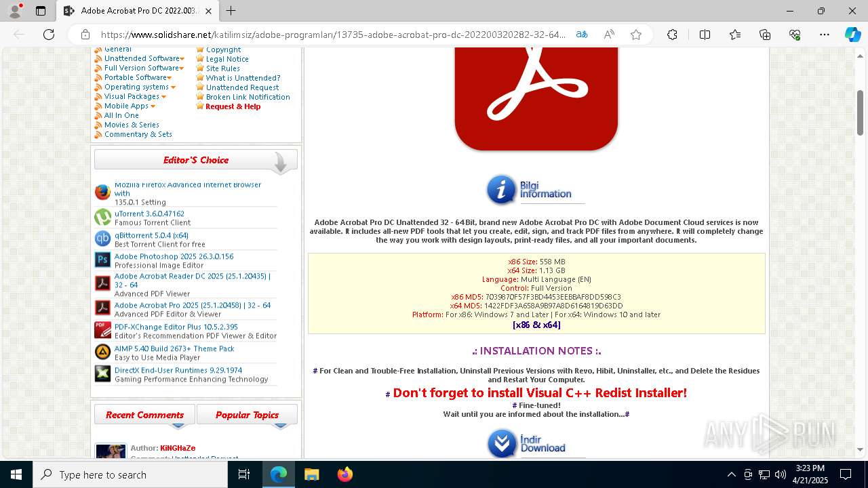Open the All In One category
This screenshot has width=868, height=488.
tap(121, 116)
